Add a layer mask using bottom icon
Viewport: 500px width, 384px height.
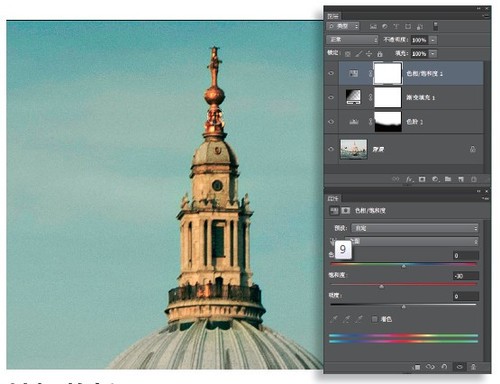(422, 179)
